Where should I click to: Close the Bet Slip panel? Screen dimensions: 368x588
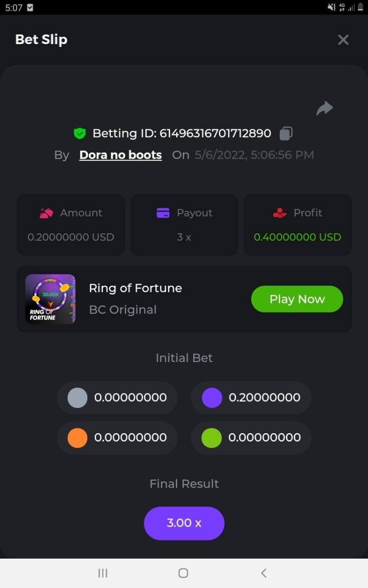pos(343,40)
